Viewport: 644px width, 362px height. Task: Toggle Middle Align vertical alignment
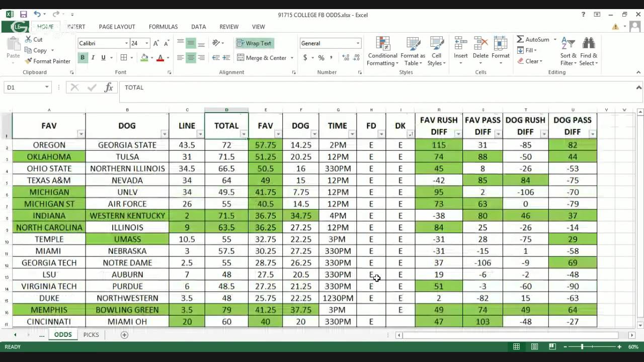(191, 43)
